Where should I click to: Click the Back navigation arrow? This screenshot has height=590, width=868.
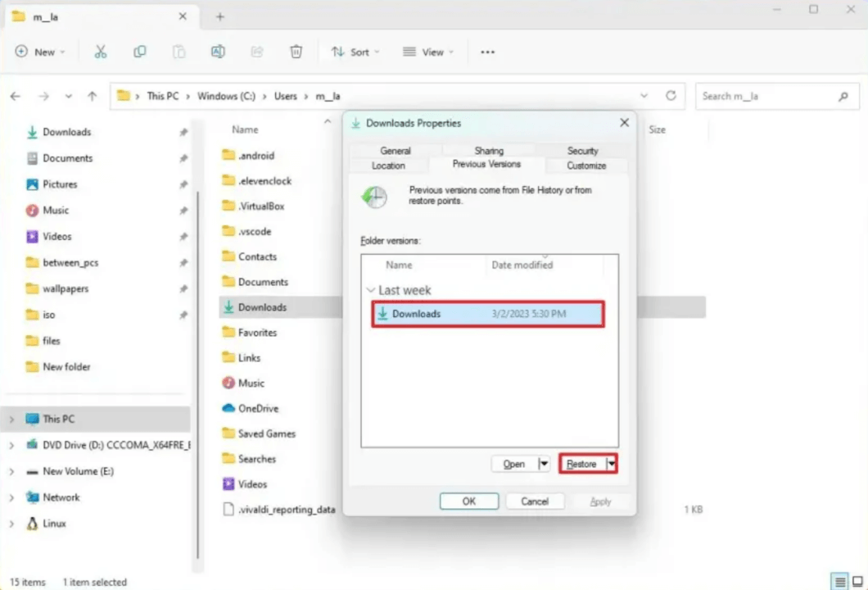coord(15,96)
